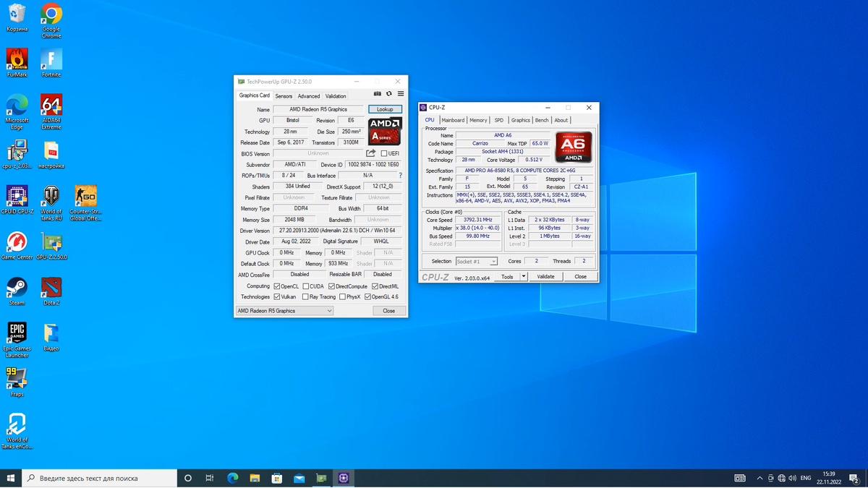Viewport: 868px width, 488px height.
Task: Click the ENG language indicator in the tray
Action: pyautogui.click(x=806, y=478)
